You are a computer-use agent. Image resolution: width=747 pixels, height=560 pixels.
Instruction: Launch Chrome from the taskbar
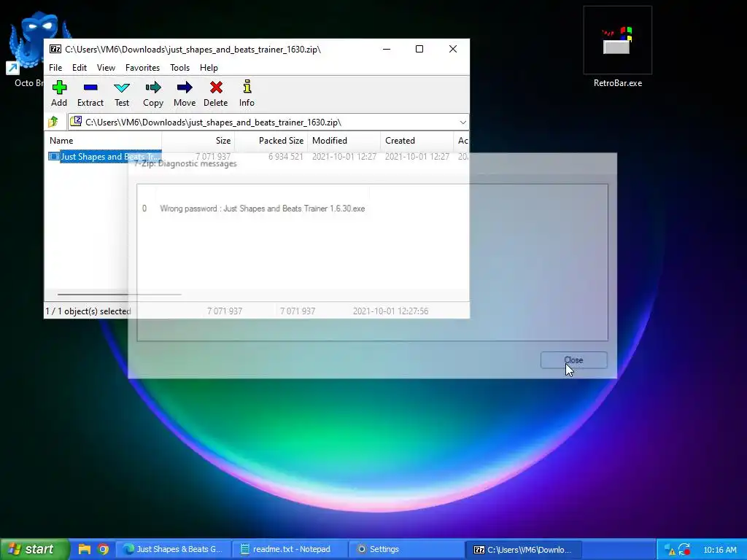point(103,549)
